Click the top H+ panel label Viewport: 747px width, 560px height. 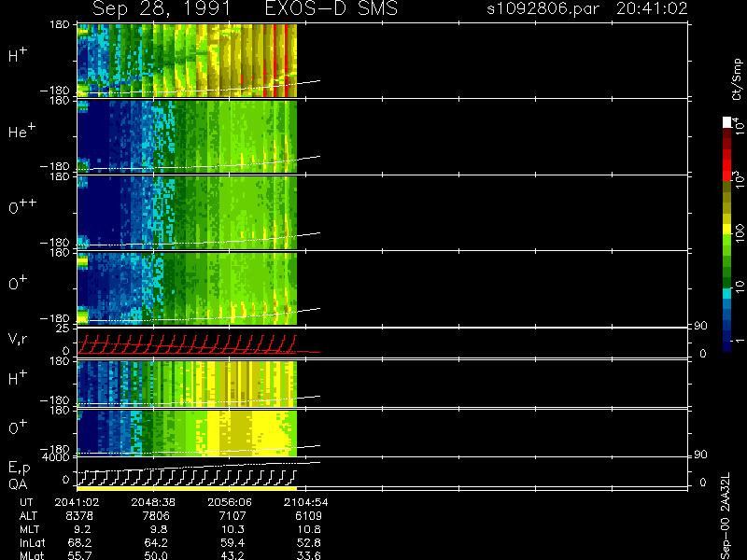point(18,55)
